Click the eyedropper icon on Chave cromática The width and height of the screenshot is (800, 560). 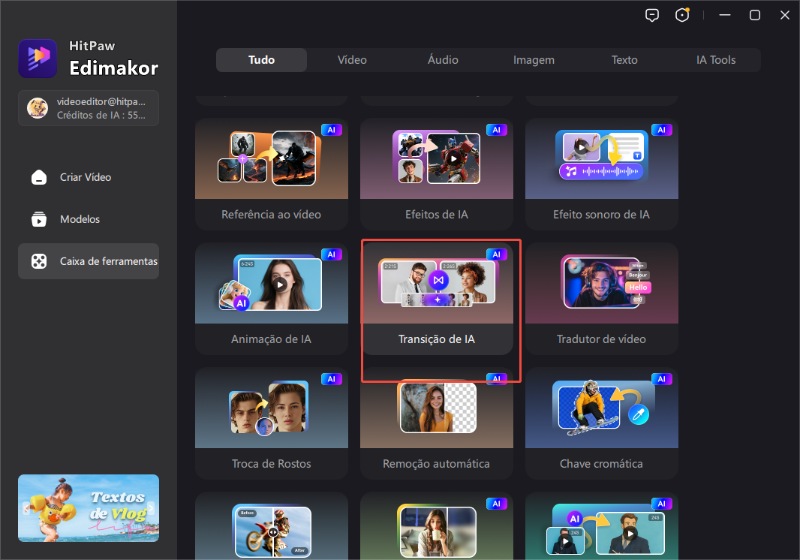click(639, 415)
